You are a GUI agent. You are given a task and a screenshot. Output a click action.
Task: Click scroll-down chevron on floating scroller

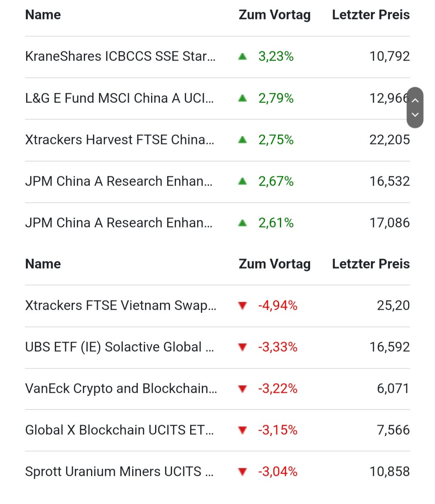(x=415, y=115)
